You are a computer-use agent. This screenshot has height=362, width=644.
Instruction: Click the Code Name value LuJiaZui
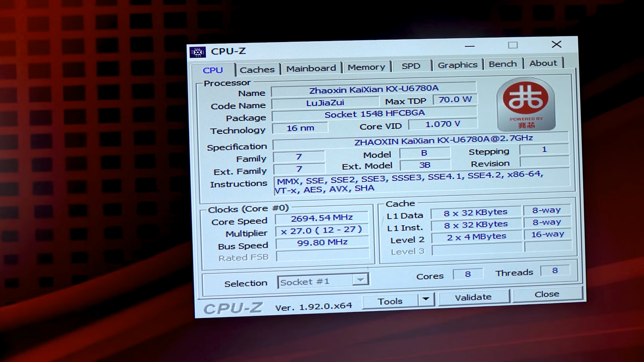325,102
